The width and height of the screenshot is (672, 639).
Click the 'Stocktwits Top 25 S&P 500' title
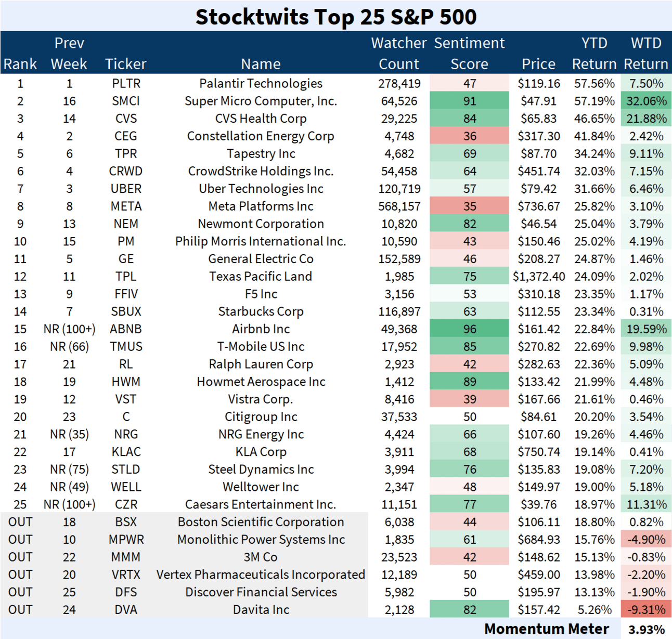[x=336, y=17]
